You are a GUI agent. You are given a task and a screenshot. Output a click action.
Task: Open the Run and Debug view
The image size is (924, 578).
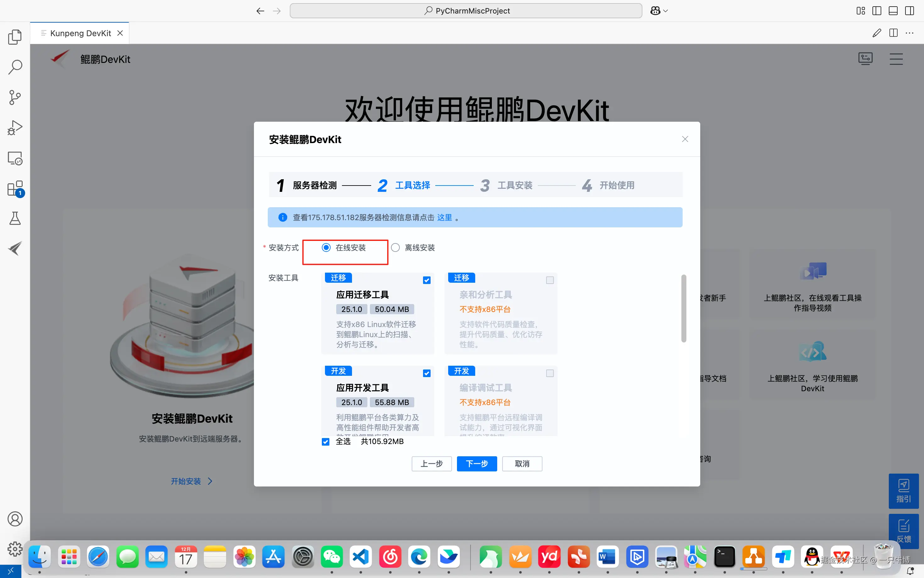(x=15, y=128)
